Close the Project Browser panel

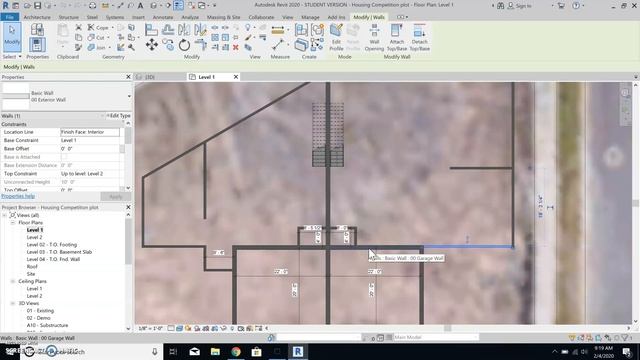click(128, 207)
